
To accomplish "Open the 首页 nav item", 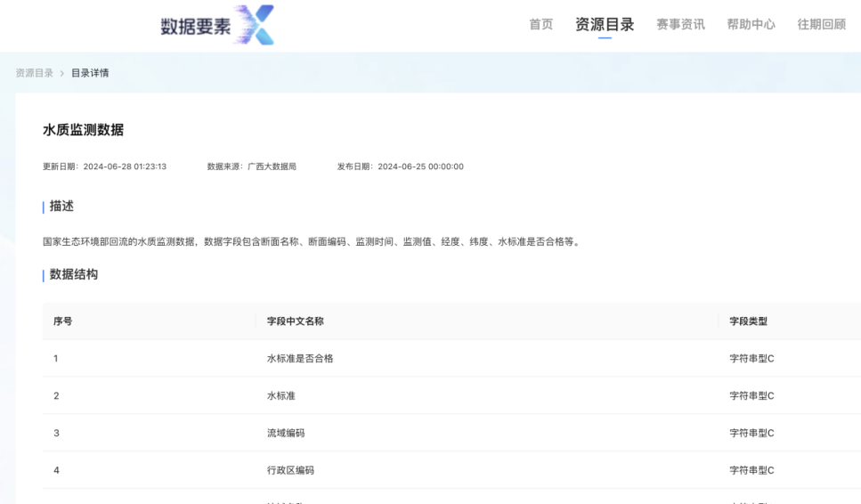I will pyautogui.click(x=540, y=24).
